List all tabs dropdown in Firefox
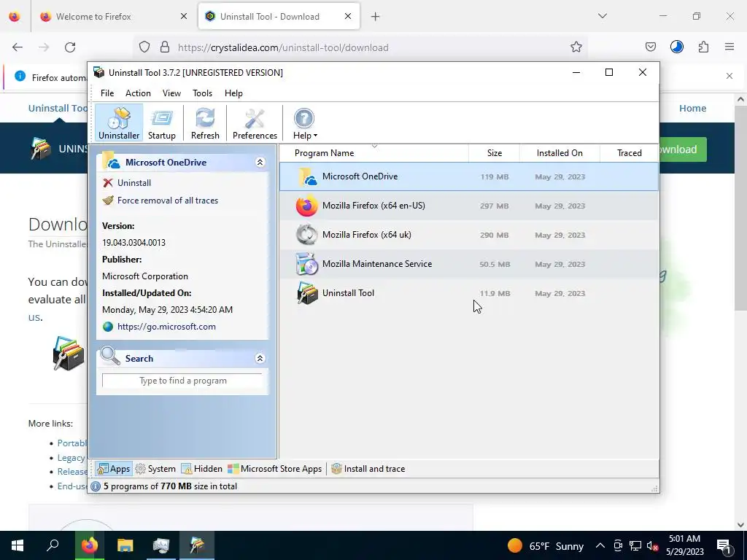747x560 pixels. (602, 16)
